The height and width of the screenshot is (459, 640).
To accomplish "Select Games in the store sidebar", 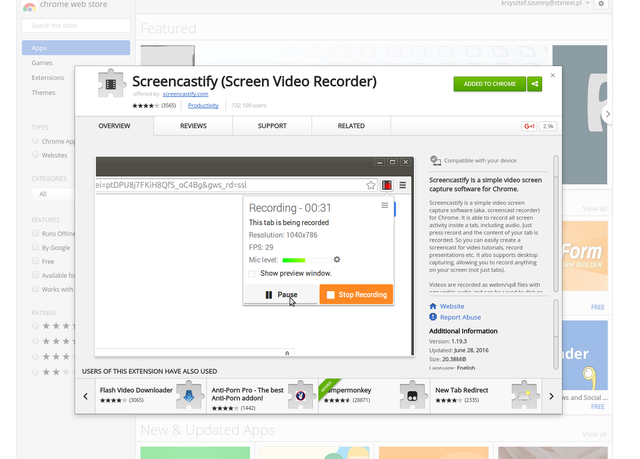I will (42, 63).
